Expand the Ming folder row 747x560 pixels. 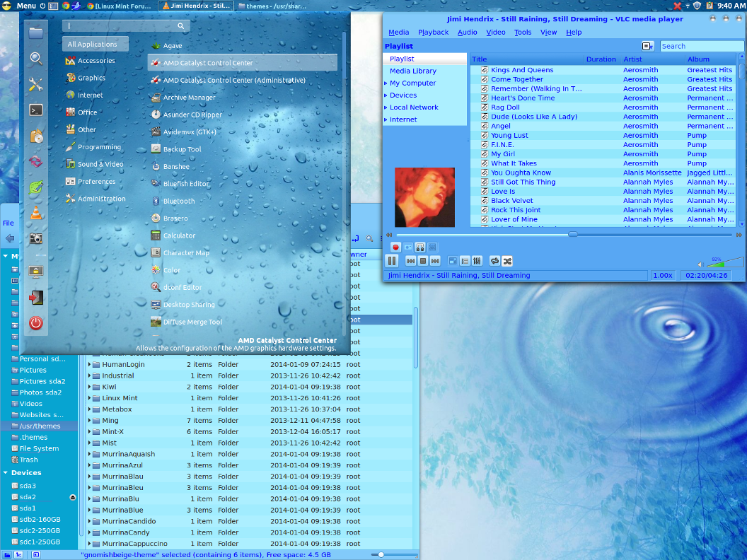(89, 421)
